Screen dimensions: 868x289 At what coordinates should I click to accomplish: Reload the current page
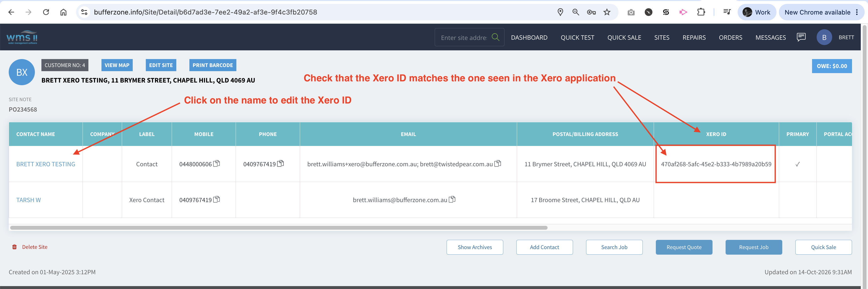[x=46, y=12]
